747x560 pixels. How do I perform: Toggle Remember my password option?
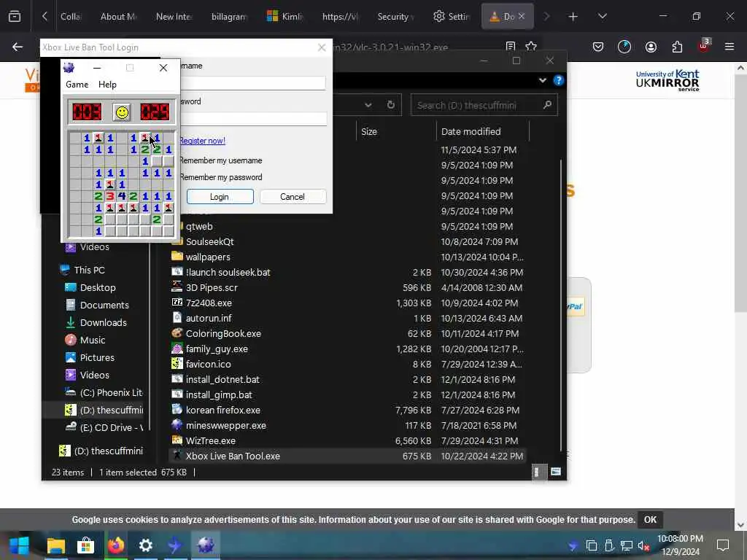click(x=220, y=177)
